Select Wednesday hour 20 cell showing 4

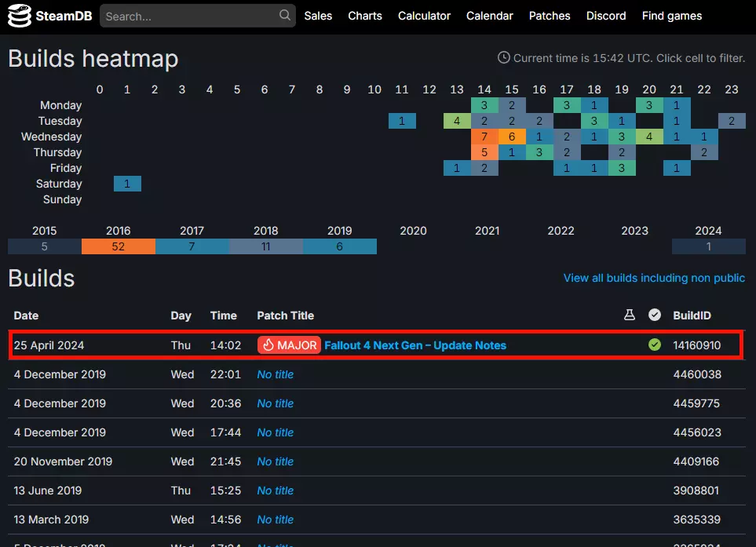649,137
